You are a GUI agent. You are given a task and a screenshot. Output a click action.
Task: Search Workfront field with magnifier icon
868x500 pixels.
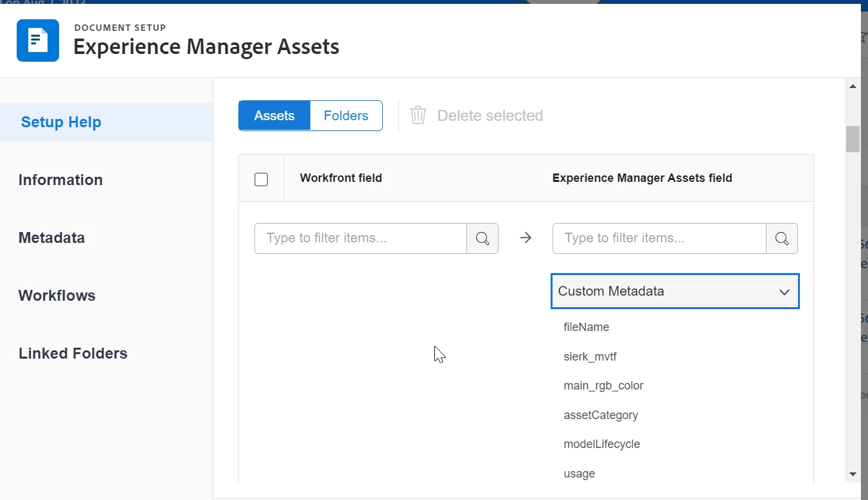tap(483, 238)
